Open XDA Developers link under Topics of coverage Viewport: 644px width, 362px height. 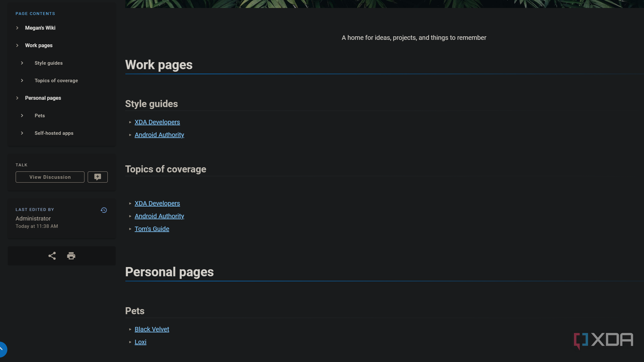pos(157,204)
